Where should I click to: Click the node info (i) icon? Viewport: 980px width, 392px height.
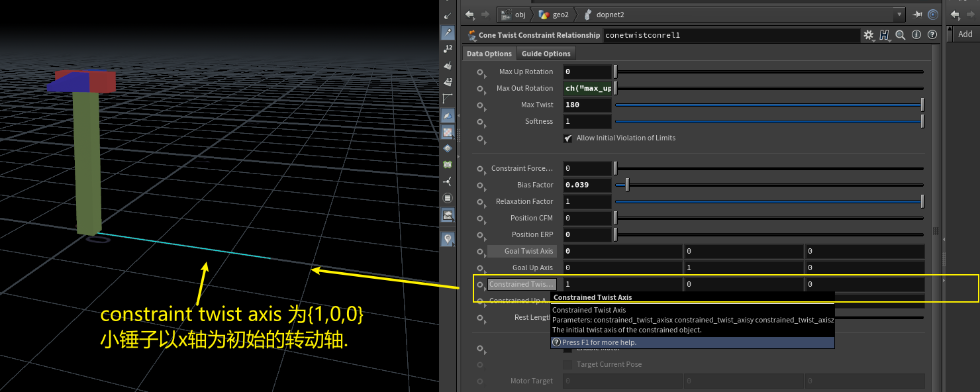916,35
